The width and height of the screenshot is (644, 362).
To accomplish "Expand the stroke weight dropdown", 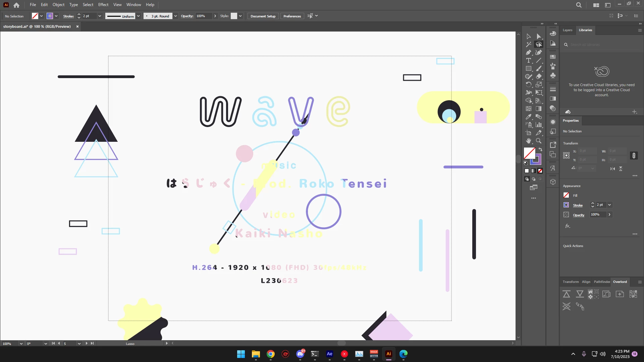I will point(100,16).
